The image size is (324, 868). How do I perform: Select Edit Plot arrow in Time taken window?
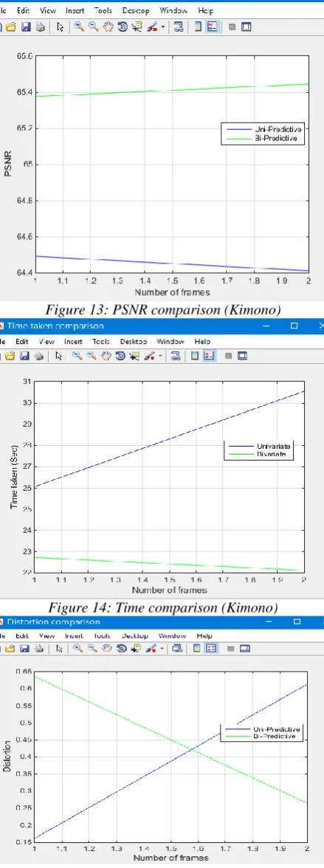pyautogui.click(x=59, y=356)
